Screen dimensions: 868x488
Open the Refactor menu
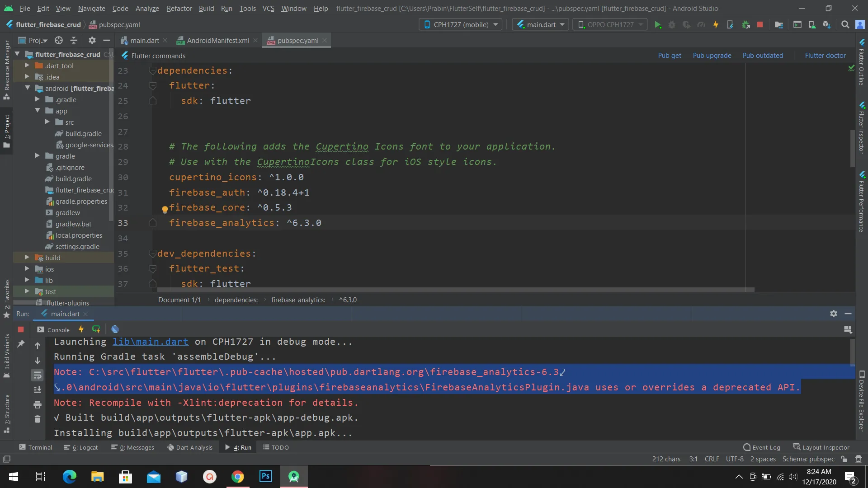click(x=179, y=8)
